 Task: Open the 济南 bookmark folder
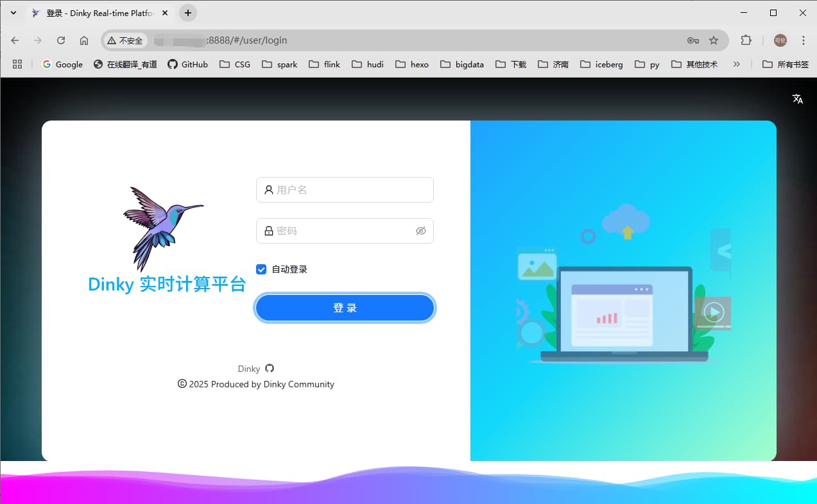click(553, 64)
